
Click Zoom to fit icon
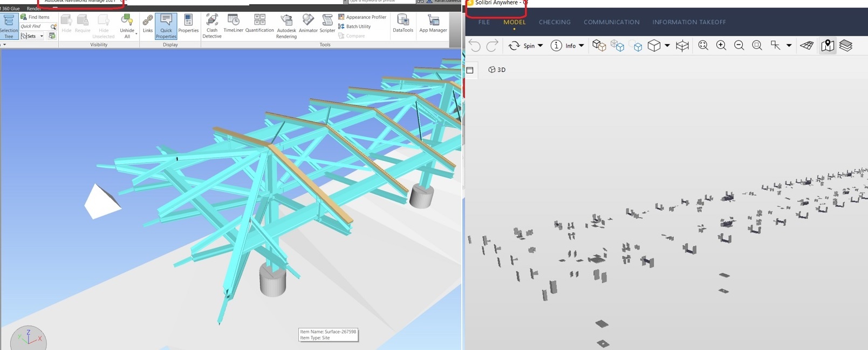tap(703, 45)
